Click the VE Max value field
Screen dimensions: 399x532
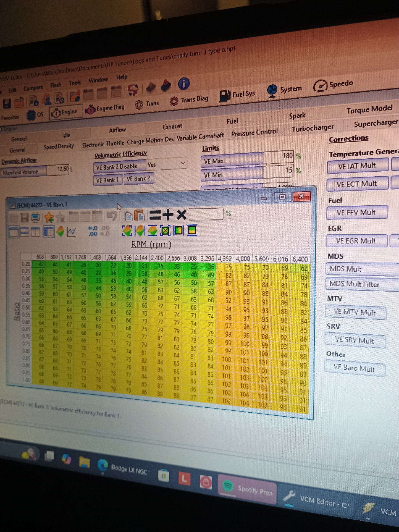[x=278, y=156]
